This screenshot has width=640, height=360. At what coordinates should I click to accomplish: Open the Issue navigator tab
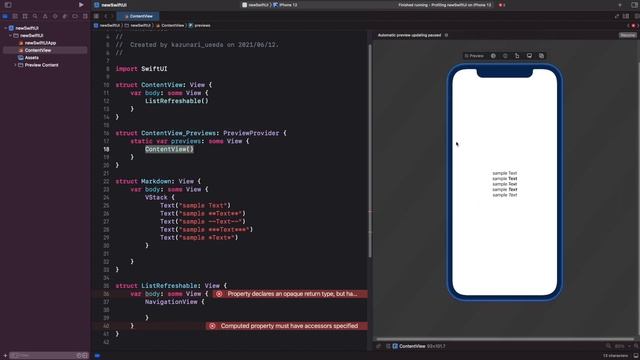click(x=45, y=16)
